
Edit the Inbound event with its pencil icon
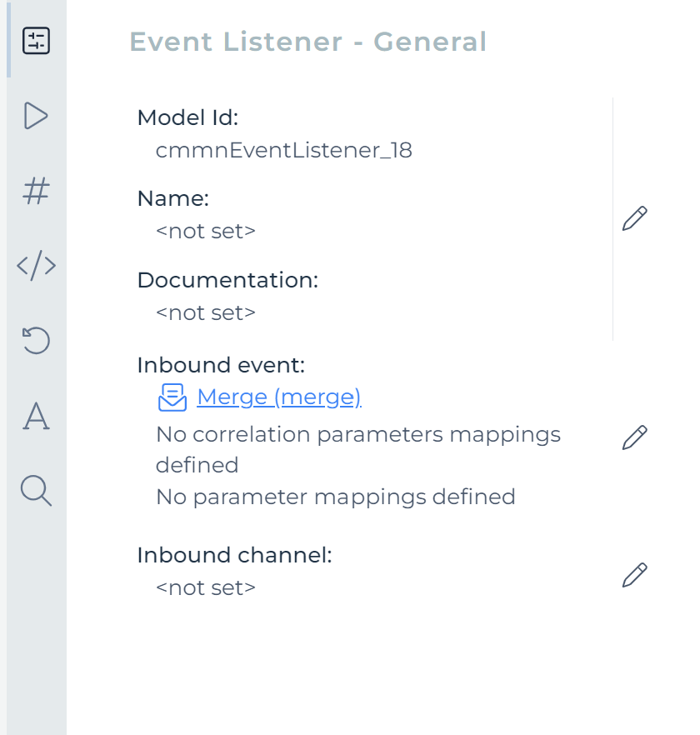635,437
